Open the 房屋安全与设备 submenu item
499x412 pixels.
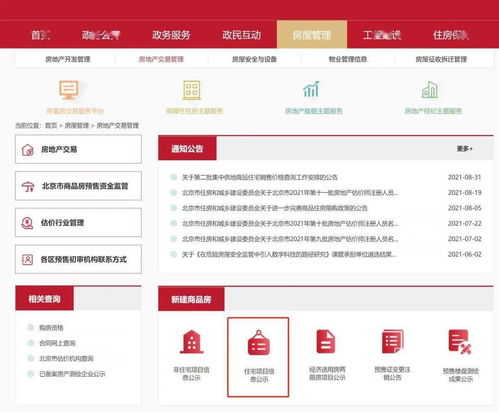[x=254, y=59]
